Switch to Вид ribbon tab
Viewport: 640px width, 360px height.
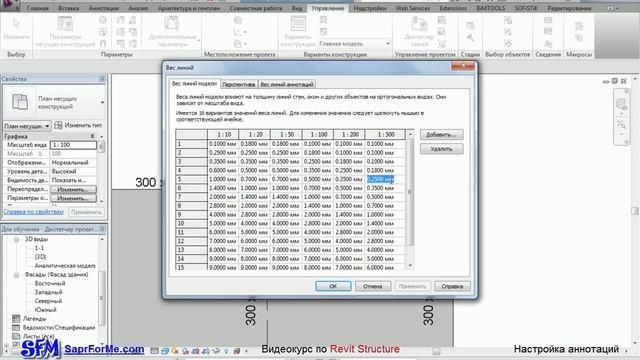pyautogui.click(x=297, y=8)
